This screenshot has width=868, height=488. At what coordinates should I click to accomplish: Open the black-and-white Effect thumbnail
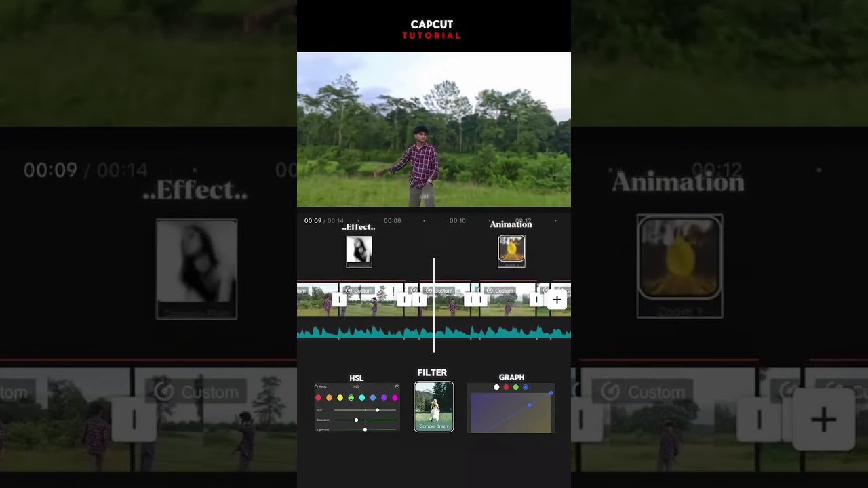[359, 251]
